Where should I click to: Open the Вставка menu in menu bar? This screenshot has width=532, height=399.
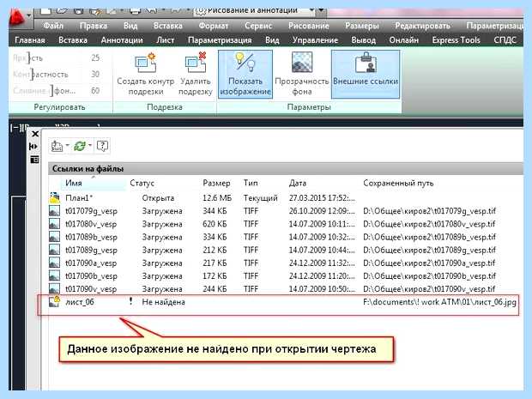coord(168,26)
